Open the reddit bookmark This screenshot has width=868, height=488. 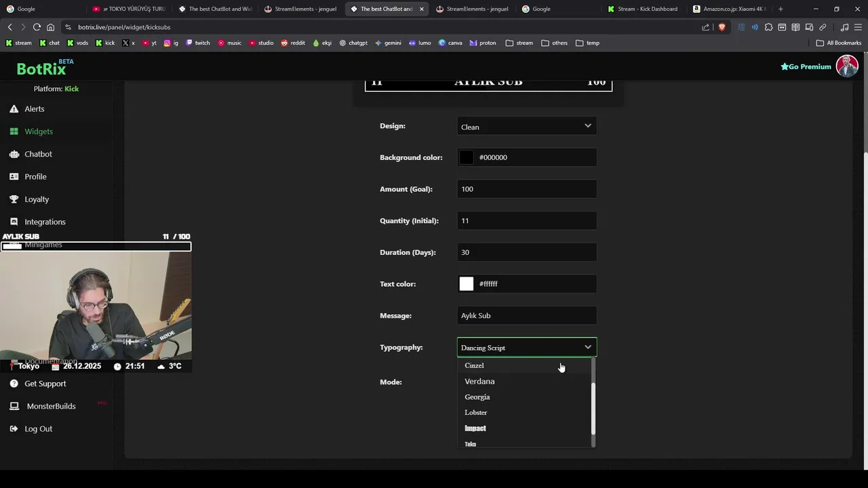293,43
